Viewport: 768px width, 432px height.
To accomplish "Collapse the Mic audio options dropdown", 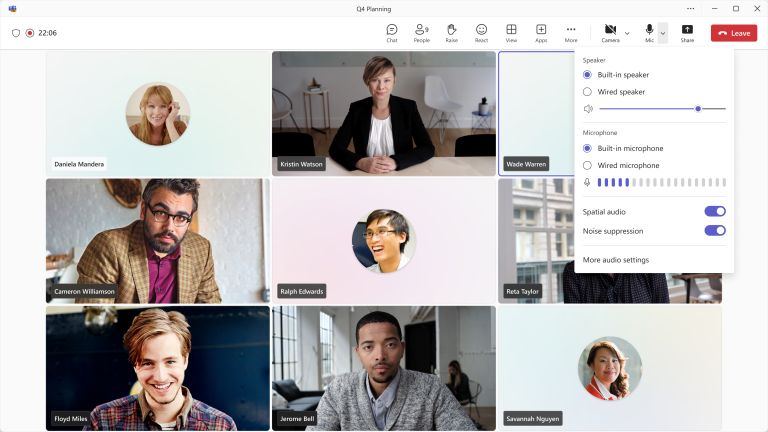I will click(x=663, y=33).
